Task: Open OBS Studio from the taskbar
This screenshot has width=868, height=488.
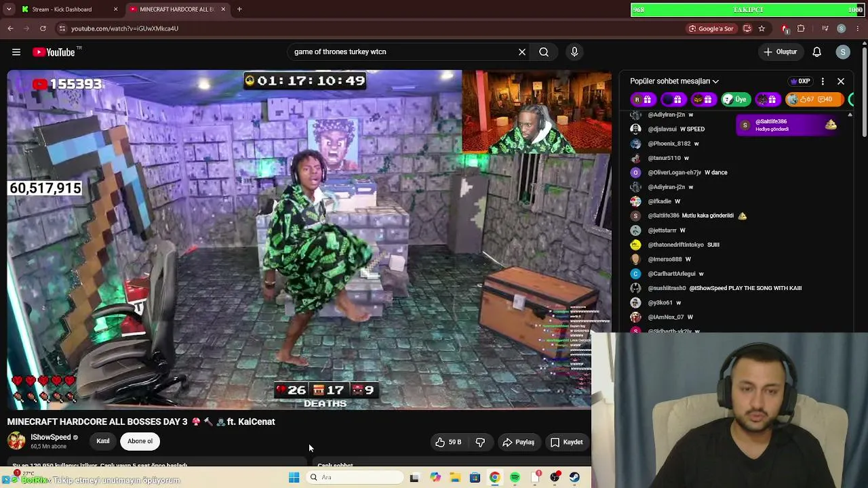Action: (555, 478)
